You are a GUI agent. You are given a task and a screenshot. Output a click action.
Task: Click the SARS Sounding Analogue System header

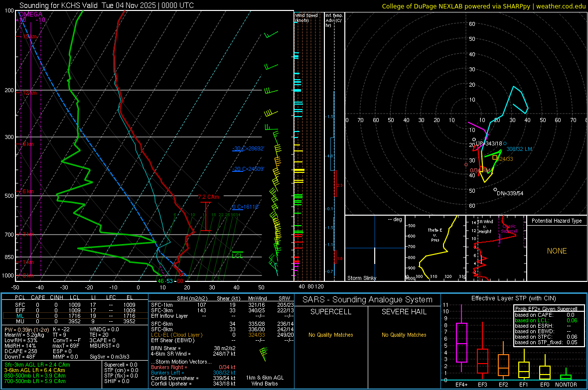367,300
